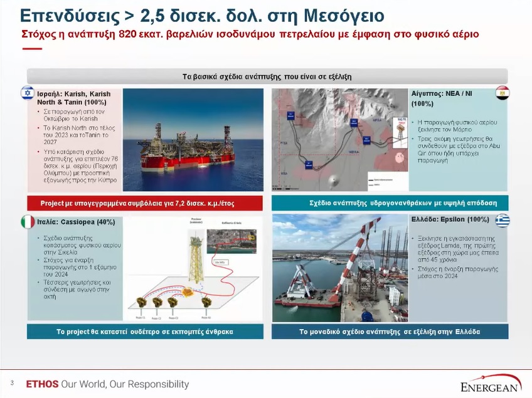The width and height of the screenshot is (532, 398).
Task: Select the Egypt NEA/NI field map
Action: [340, 140]
